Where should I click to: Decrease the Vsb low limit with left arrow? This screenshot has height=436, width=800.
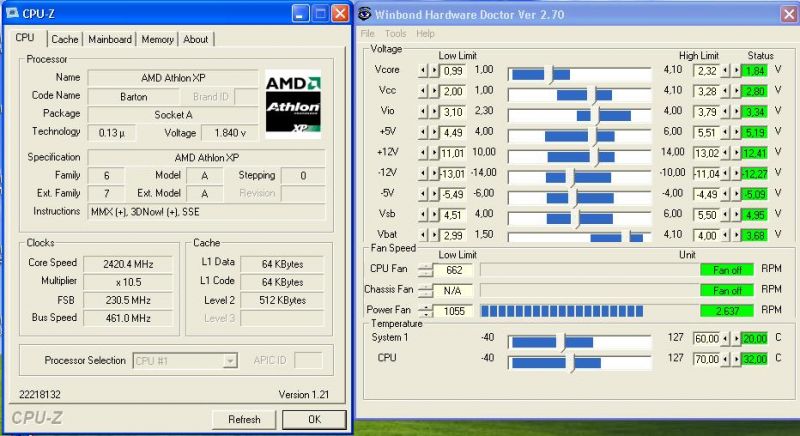click(422, 215)
